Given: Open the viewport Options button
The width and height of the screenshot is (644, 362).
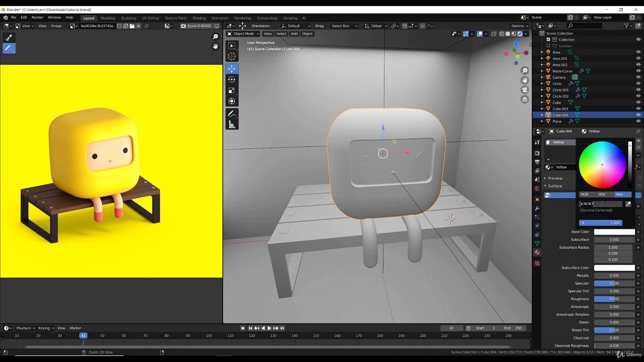Looking at the screenshot, I should click(519, 26).
